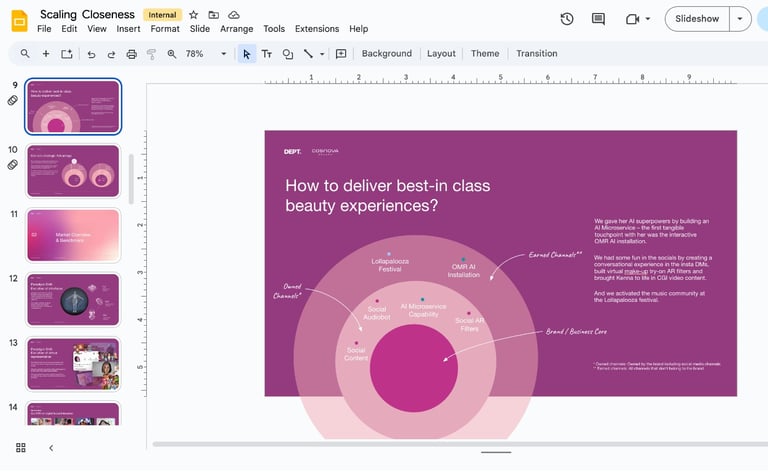Activate the paint format tool
The image size is (768, 472).
click(151, 54)
